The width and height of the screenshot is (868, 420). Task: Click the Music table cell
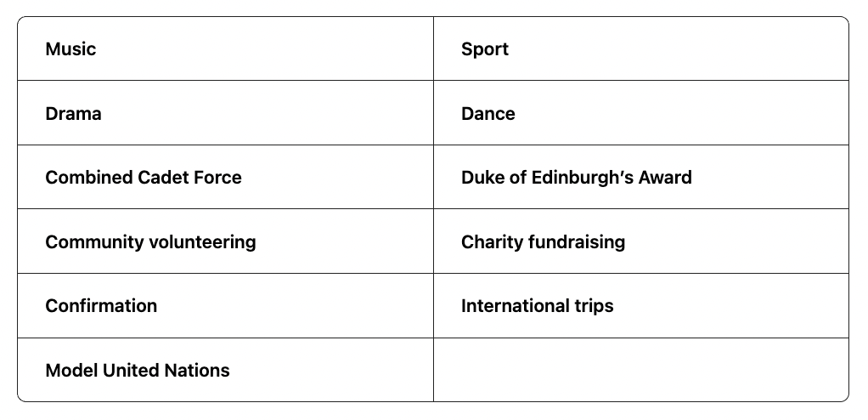coord(70,49)
